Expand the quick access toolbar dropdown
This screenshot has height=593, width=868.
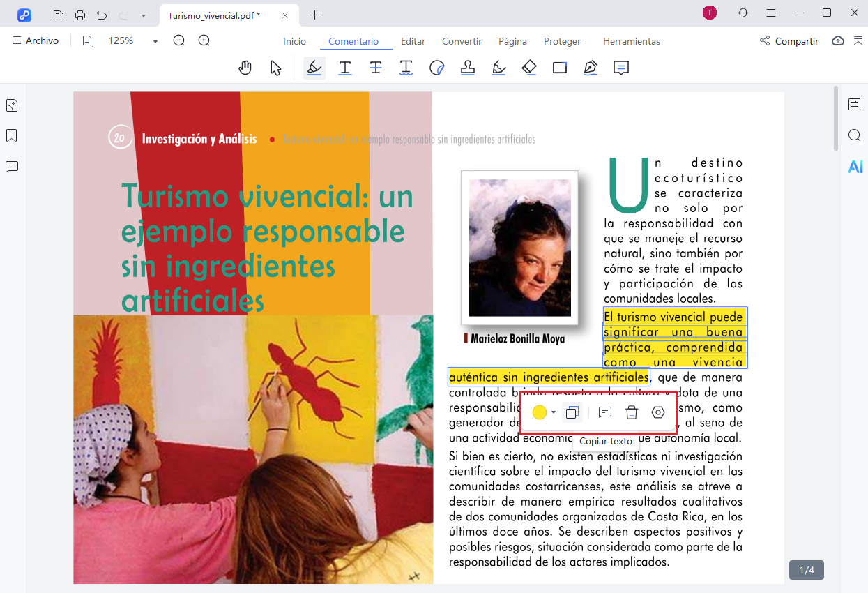[x=143, y=15]
